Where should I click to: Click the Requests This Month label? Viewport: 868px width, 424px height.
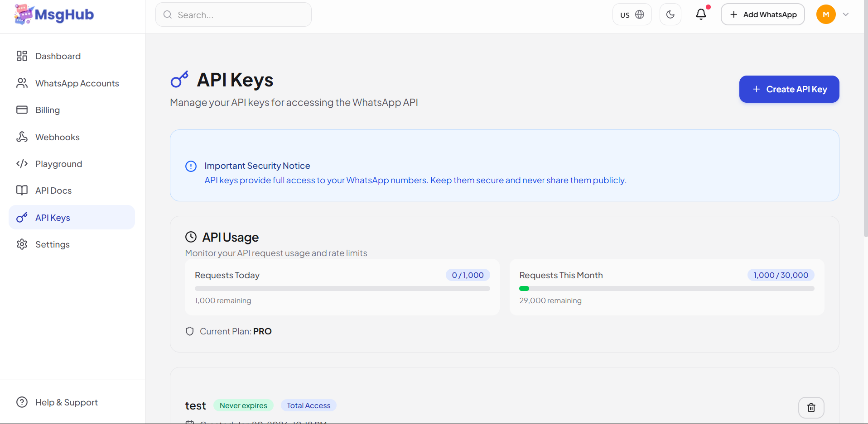tap(561, 275)
